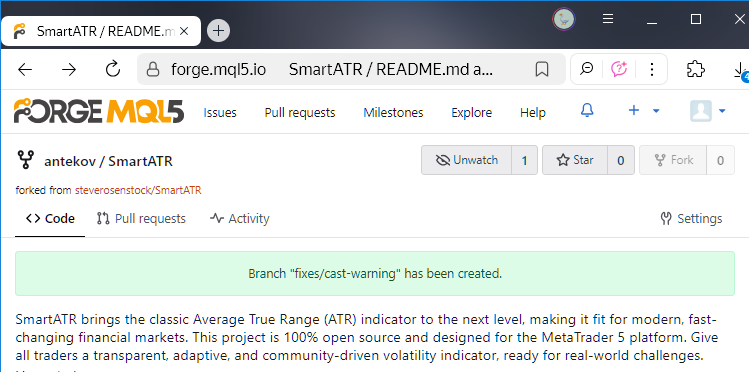Open the browser hamburger menu

(608, 19)
